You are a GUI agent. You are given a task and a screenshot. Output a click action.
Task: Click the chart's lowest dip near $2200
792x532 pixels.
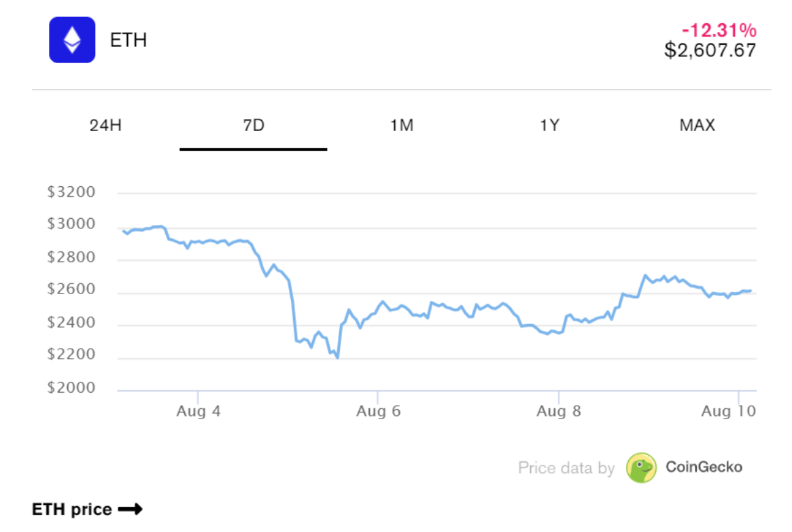(x=337, y=357)
